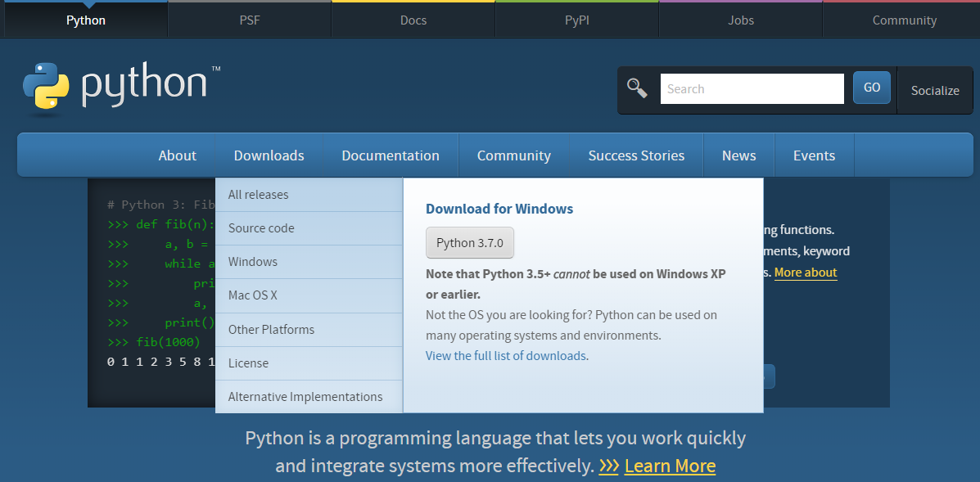Choose Source code in Downloads menu
Screen dimensions: 980x482
click(x=261, y=228)
